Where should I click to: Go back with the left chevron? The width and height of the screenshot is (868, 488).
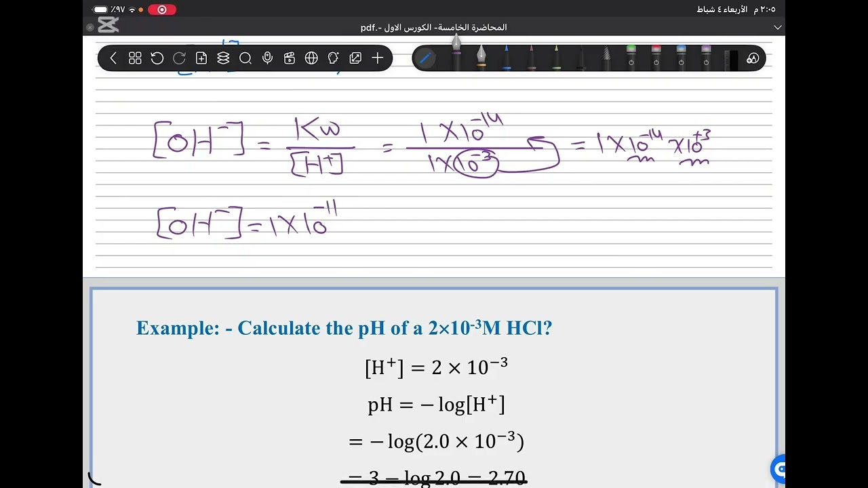[x=113, y=58]
